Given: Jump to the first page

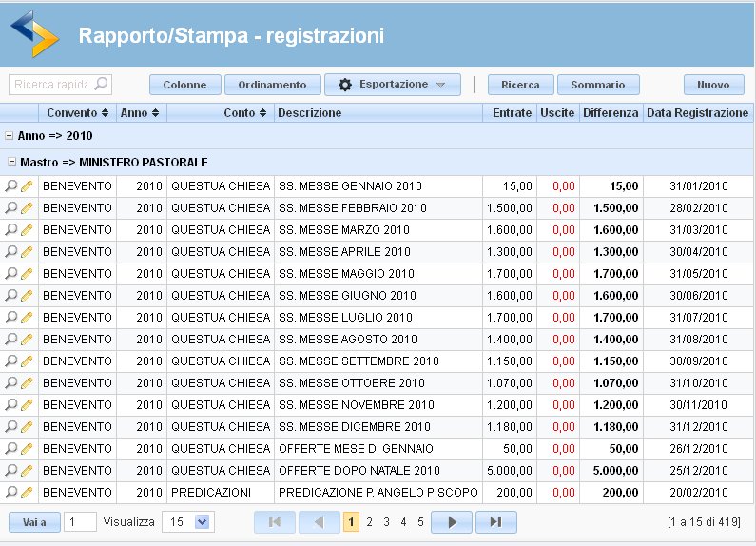Looking at the screenshot, I should [x=274, y=522].
